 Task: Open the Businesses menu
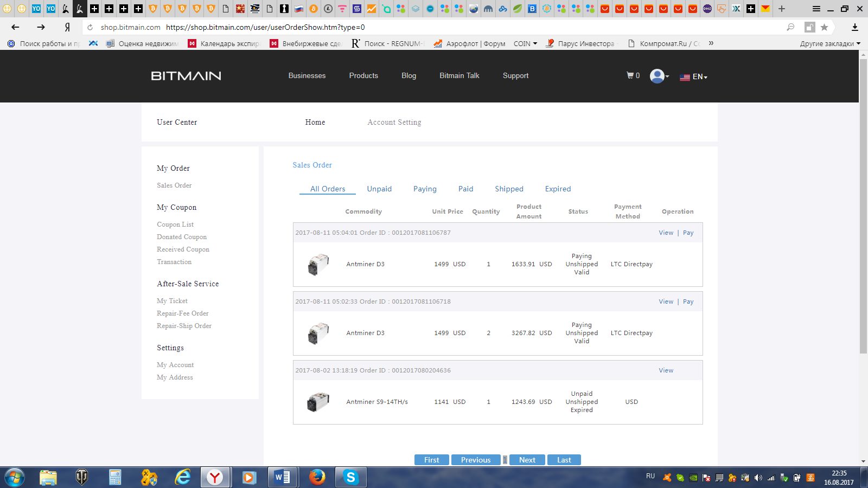tap(307, 76)
